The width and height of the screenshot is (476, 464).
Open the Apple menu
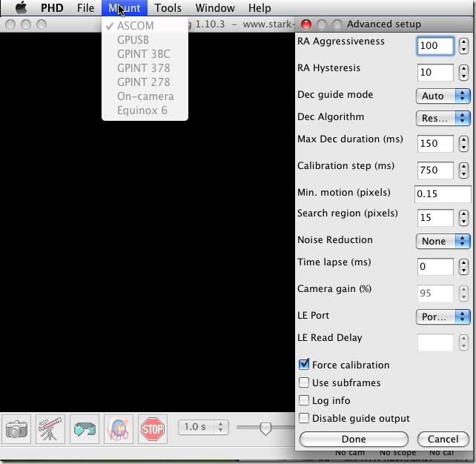pyautogui.click(x=21, y=7)
